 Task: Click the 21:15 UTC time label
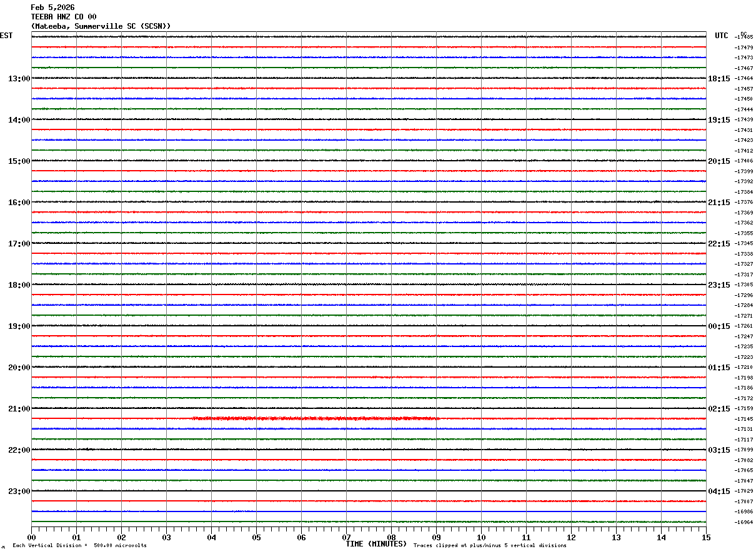[x=719, y=203]
